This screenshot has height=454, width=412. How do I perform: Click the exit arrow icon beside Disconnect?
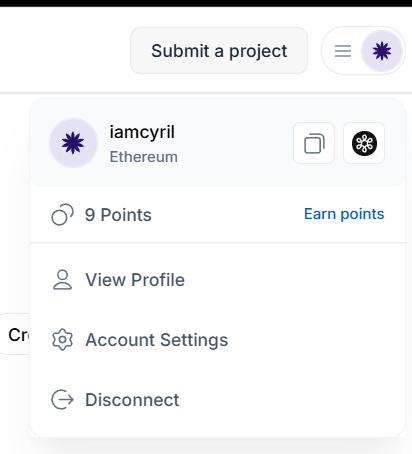[x=62, y=399]
